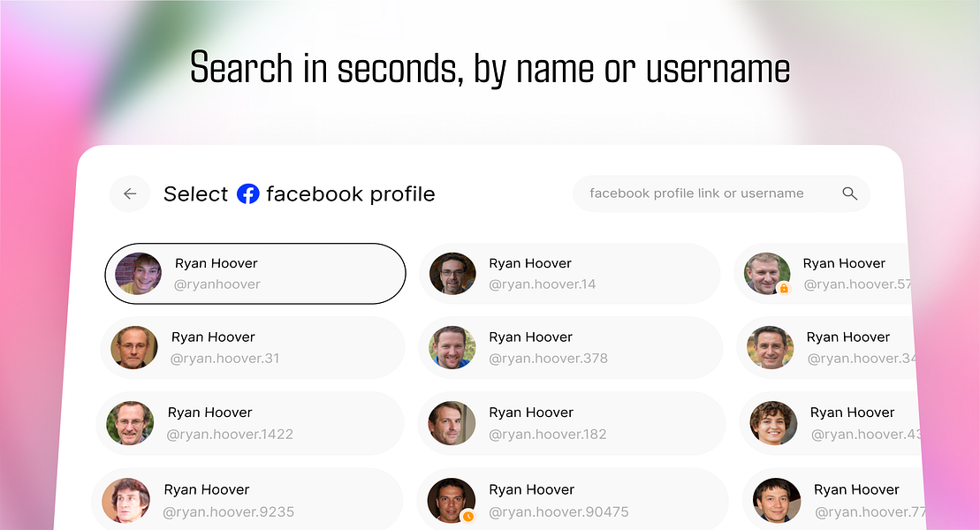Select the @ryan.hoover.1422 profile
Viewport: 980px width, 530px height.
pos(249,423)
